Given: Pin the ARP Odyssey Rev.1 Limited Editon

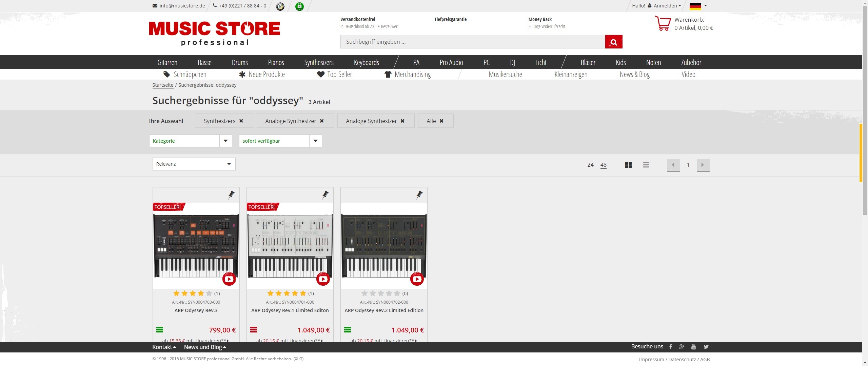Looking at the screenshot, I should pos(325,195).
